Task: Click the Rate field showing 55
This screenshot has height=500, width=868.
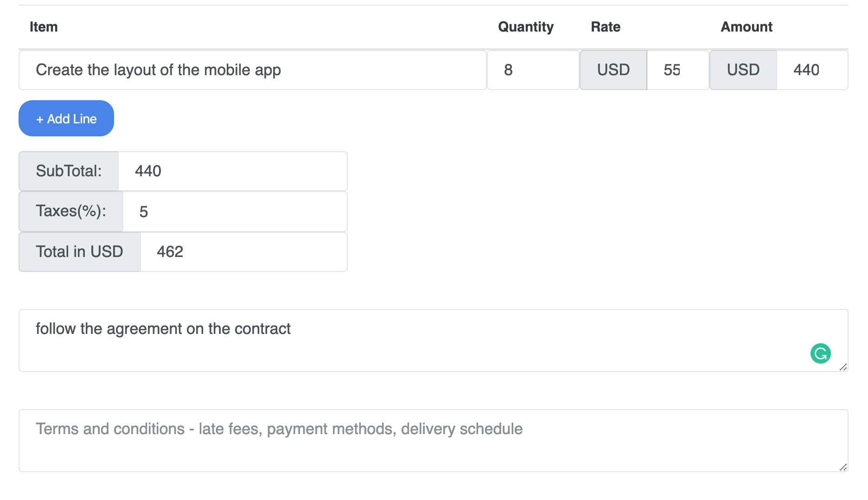Action: (x=677, y=70)
